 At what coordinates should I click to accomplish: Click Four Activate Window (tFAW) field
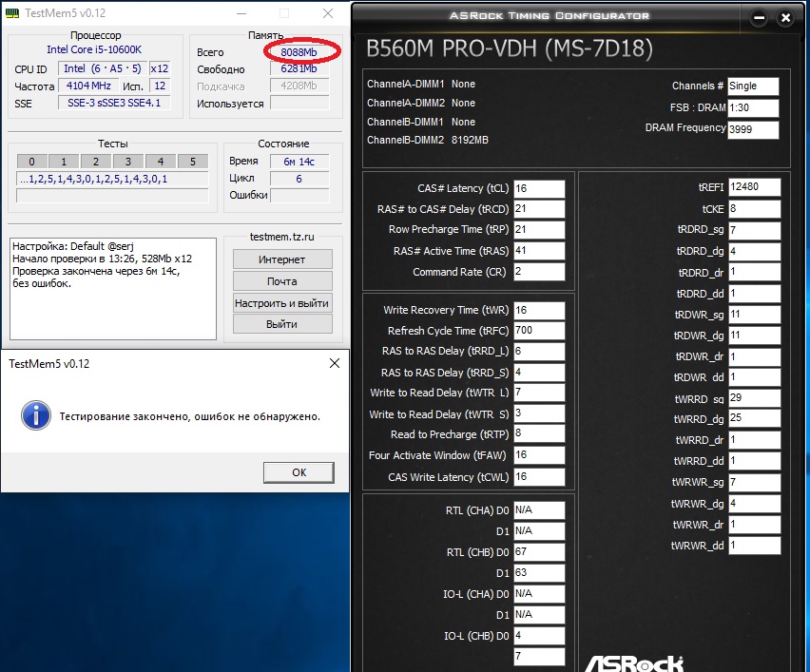(539, 455)
